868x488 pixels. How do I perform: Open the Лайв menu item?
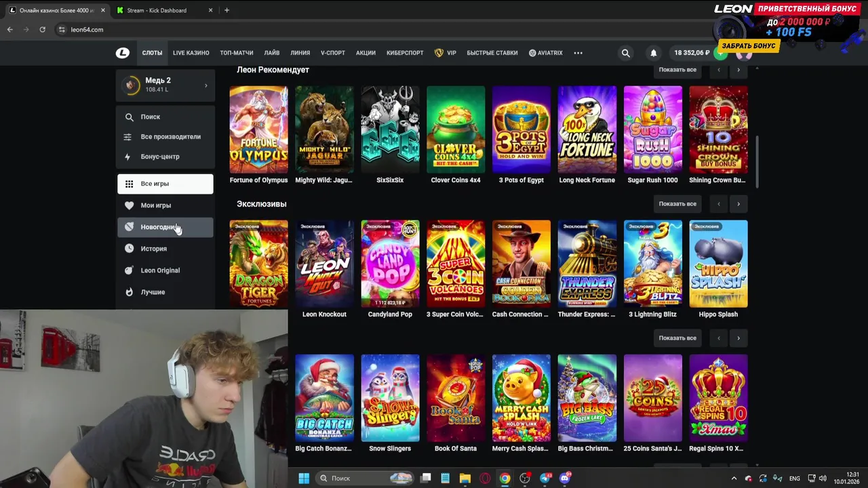pos(272,53)
